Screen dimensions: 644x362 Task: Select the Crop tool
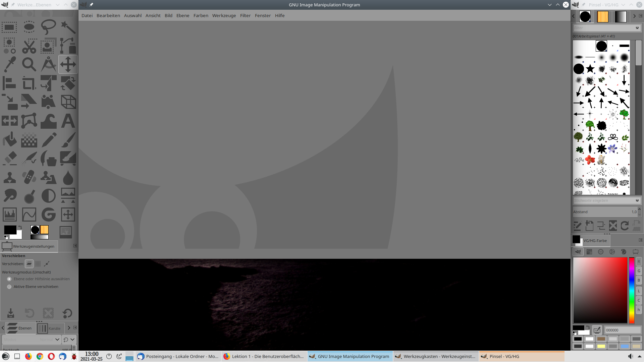29,83
